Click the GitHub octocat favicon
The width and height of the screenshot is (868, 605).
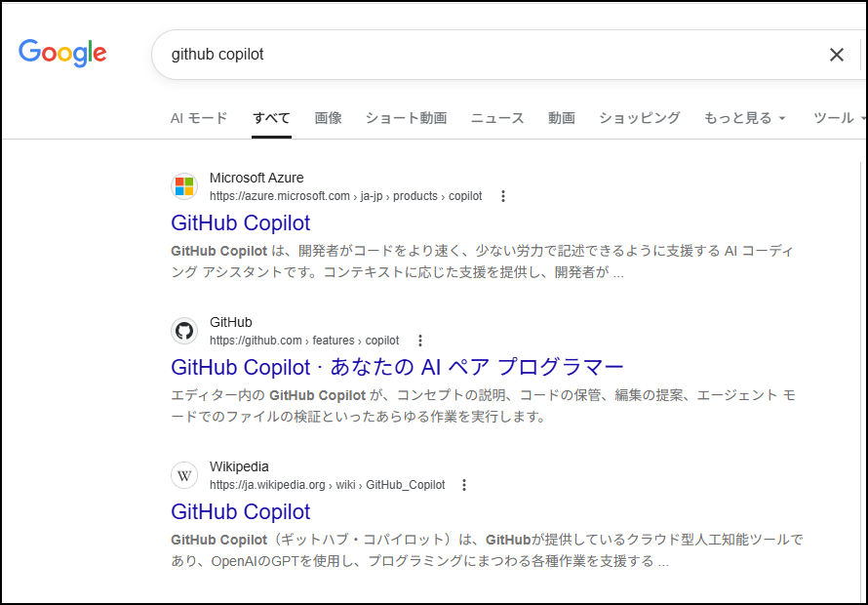[x=184, y=331]
